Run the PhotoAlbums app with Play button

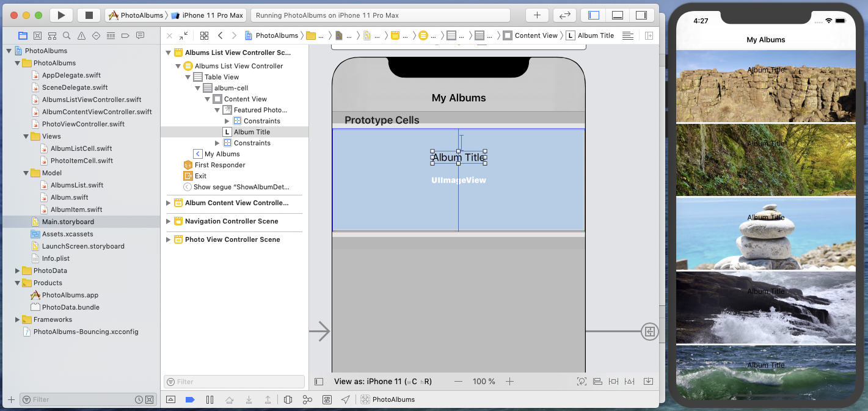coord(61,15)
